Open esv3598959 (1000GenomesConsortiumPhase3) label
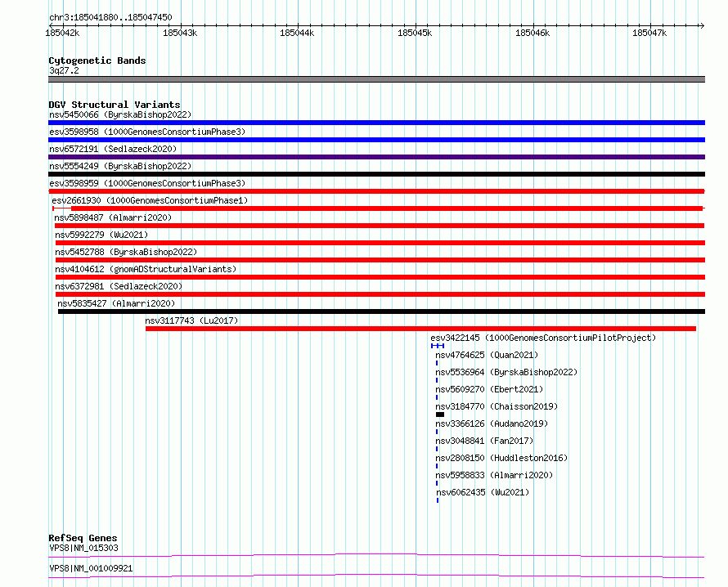 [147, 183]
